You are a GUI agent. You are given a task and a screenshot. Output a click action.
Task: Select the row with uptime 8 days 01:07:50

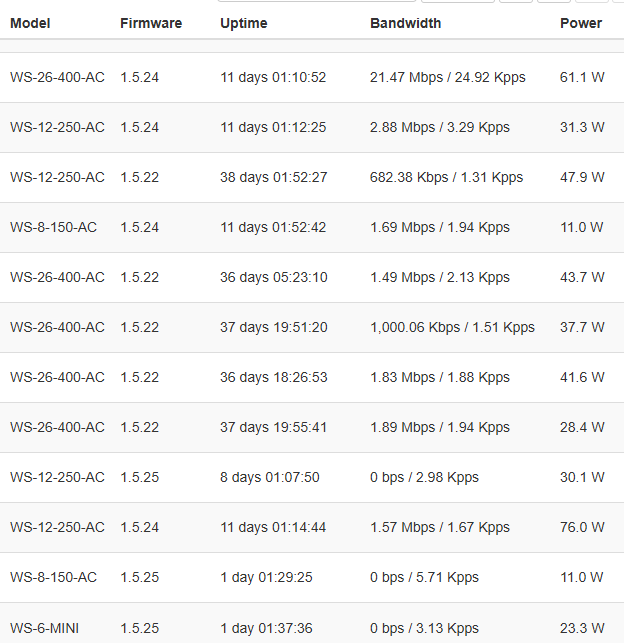pos(269,477)
